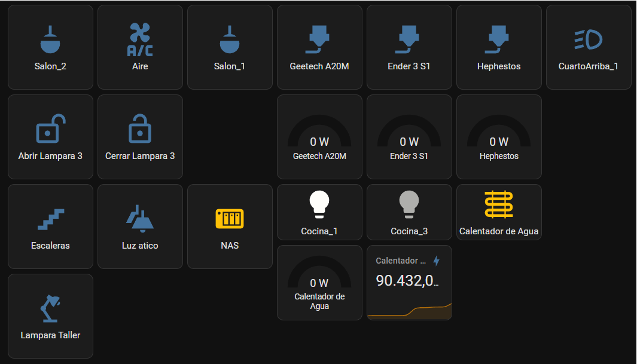Click the Ender 3 S1 printer nozzle icon

point(407,39)
